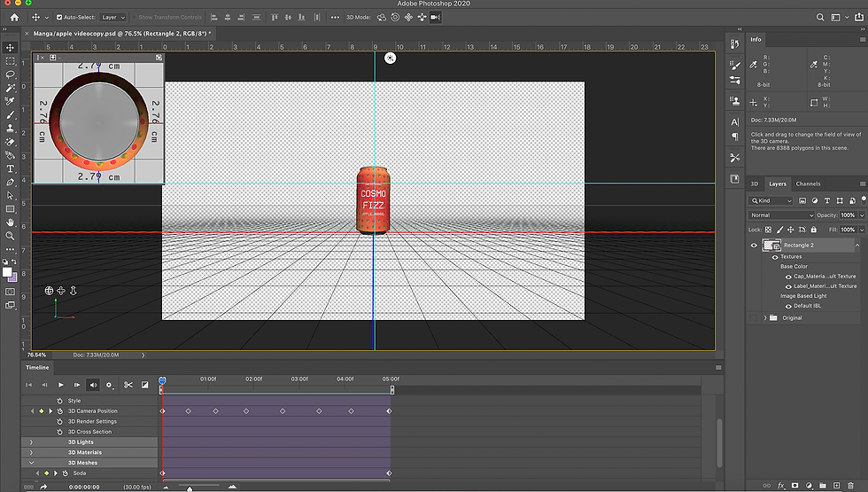Open the Opacity dropdown arrow
This screenshot has height=492, width=868.
(x=862, y=215)
